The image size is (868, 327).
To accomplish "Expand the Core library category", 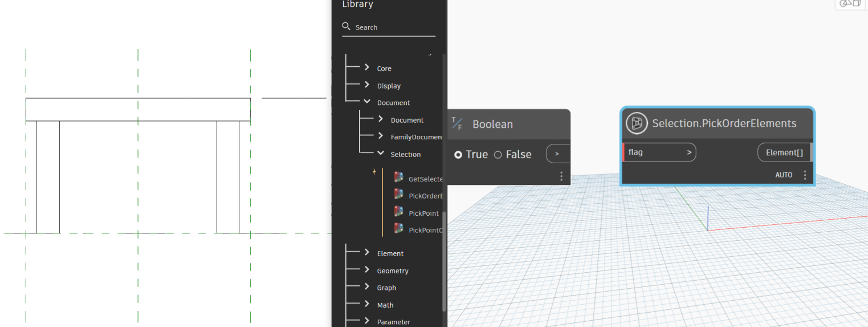I will coord(367,67).
